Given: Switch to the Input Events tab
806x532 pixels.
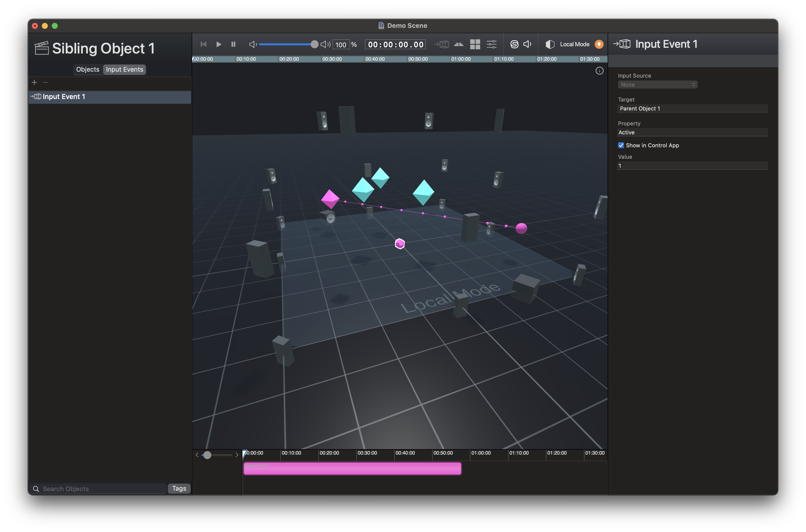Looking at the screenshot, I should click(x=124, y=69).
